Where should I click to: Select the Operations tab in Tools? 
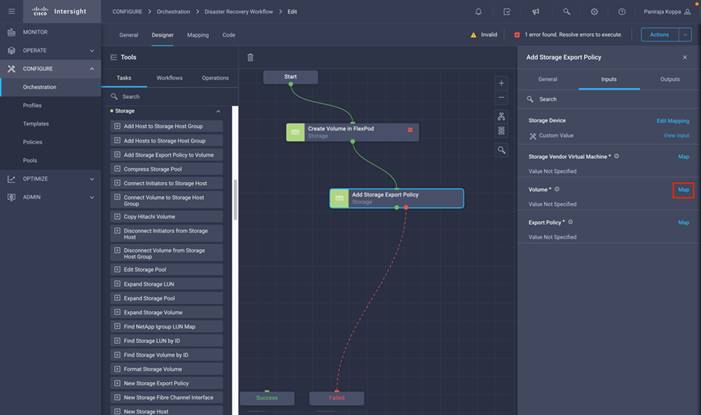pos(215,78)
